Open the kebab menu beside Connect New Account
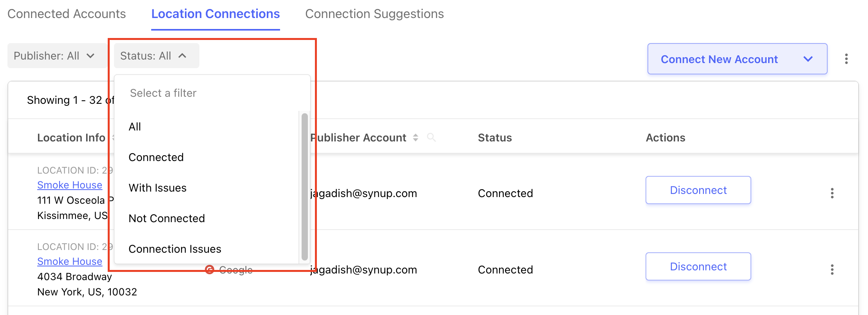Viewport: 868px width, 315px height. [846, 59]
